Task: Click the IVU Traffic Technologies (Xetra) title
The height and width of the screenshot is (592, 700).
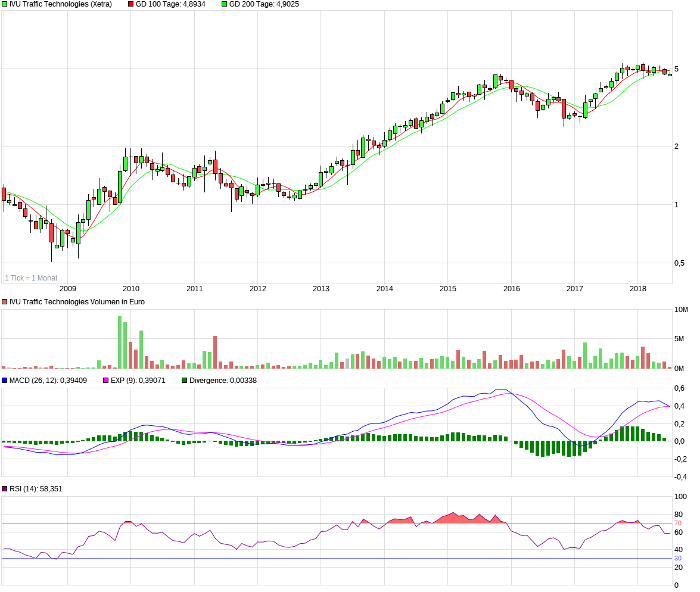Action: [x=61, y=4]
